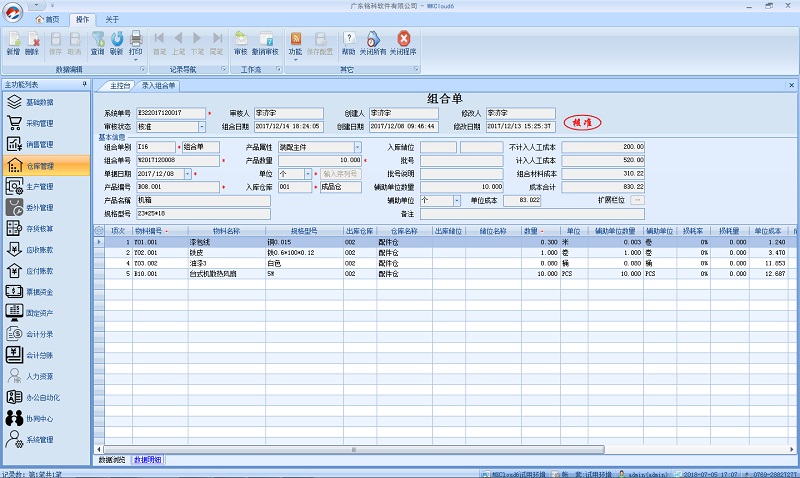Open 系统管理 in the sidebar
Image resolution: width=800 pixels, height=478 pixels.
point(46,440)
